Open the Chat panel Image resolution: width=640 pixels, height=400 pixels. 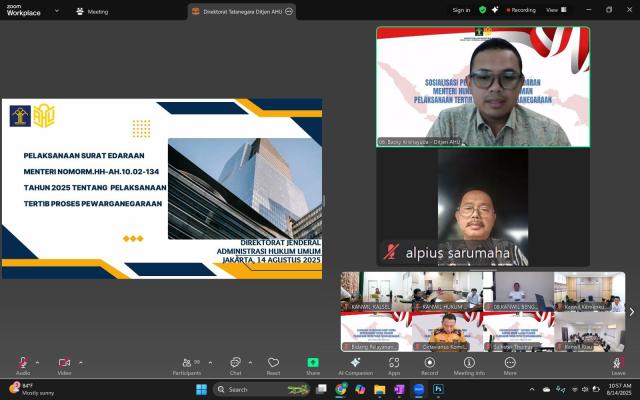point(235,364)
